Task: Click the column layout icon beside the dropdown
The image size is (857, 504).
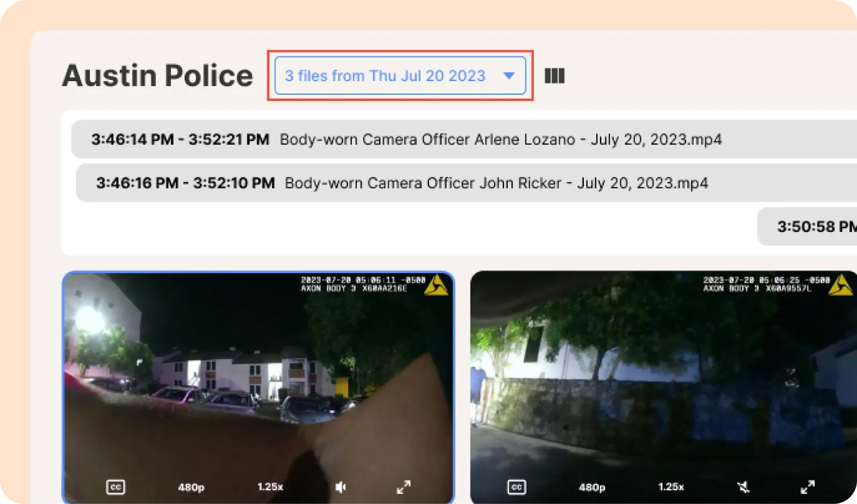Action: pyautogui.click(x=554, y=76)
